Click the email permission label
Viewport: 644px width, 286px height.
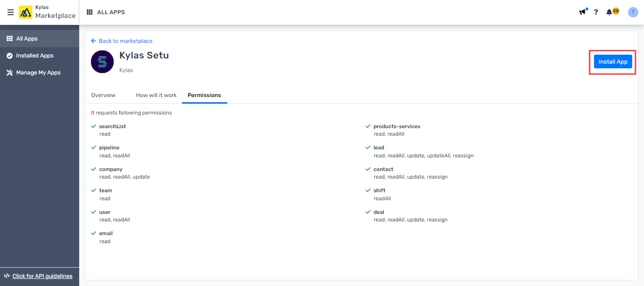pyautogui.click(x=106, y=233)
